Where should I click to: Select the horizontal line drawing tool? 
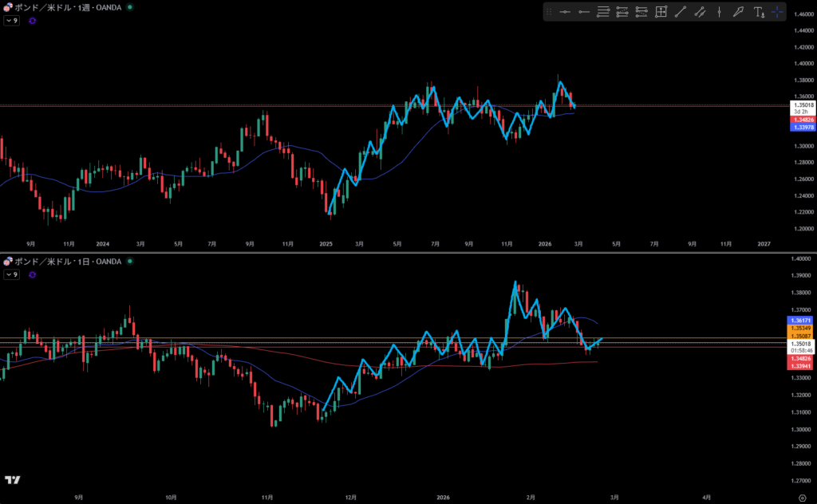565,12
